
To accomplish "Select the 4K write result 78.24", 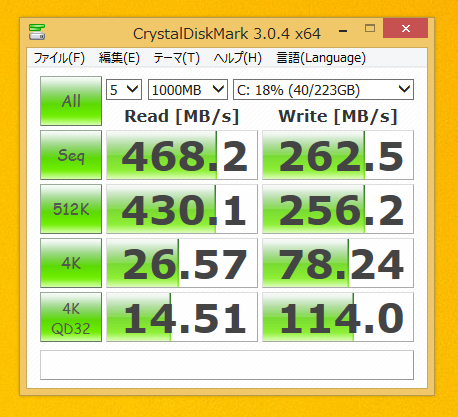I will 338,263.
